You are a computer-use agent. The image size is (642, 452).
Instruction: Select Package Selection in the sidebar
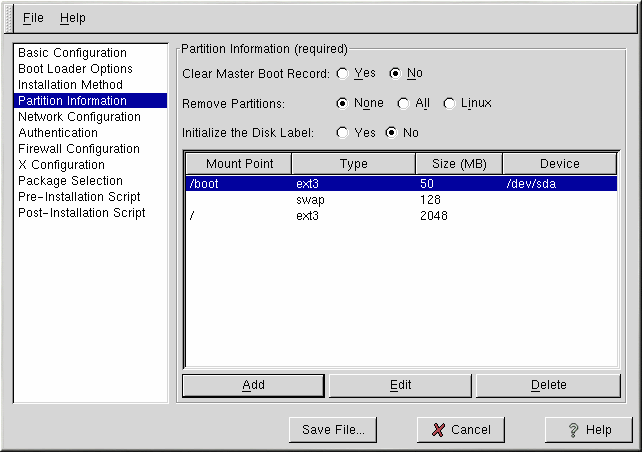70,181
